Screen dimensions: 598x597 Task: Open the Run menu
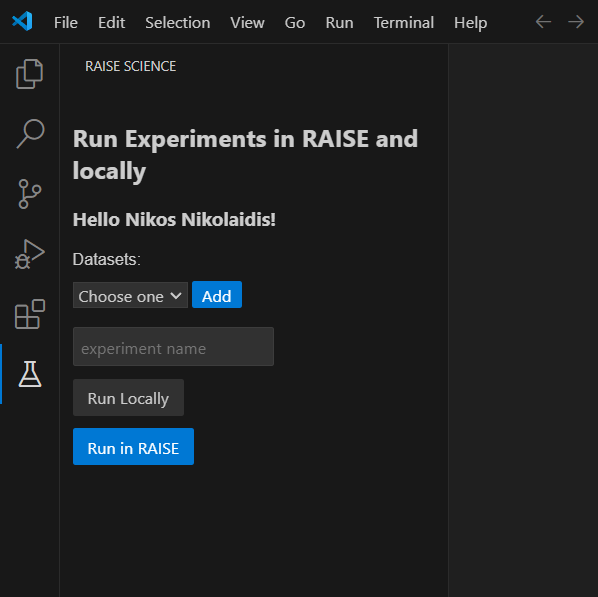339,23
